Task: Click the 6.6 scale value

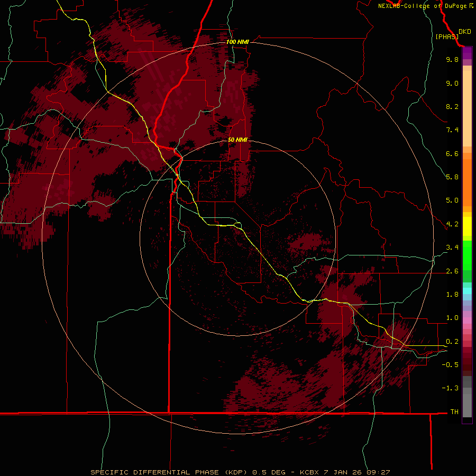Action: click(452, 153)
